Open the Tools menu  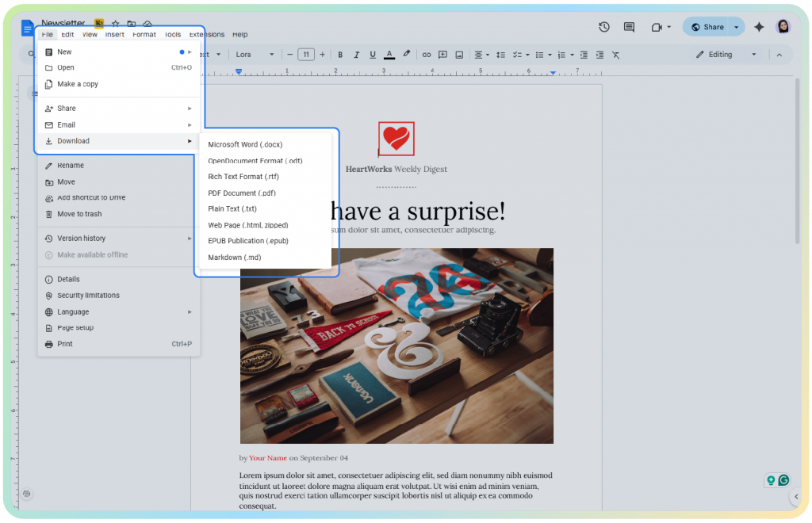172,35
